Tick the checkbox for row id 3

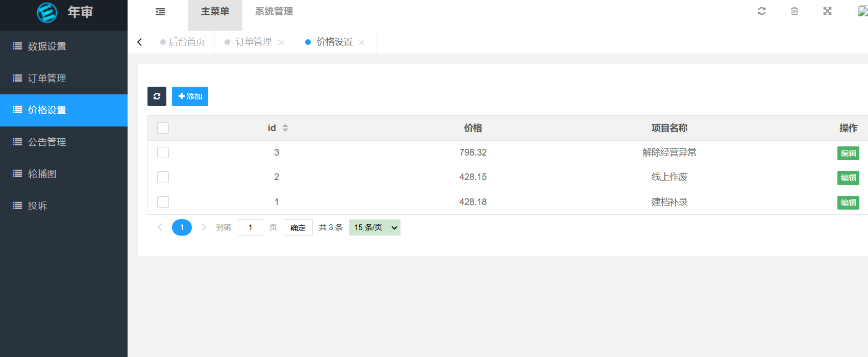point(163,152)
